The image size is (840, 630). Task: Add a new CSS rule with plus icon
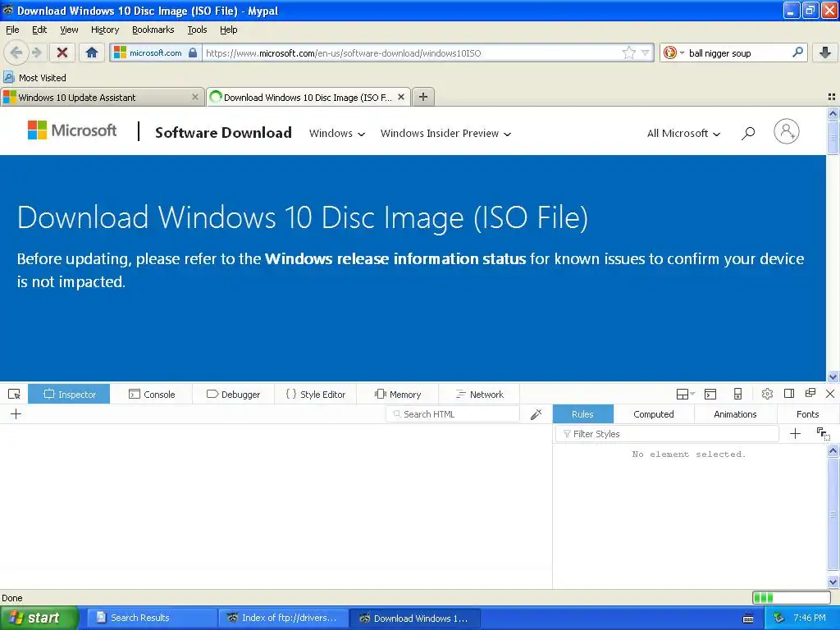point(796,433)
